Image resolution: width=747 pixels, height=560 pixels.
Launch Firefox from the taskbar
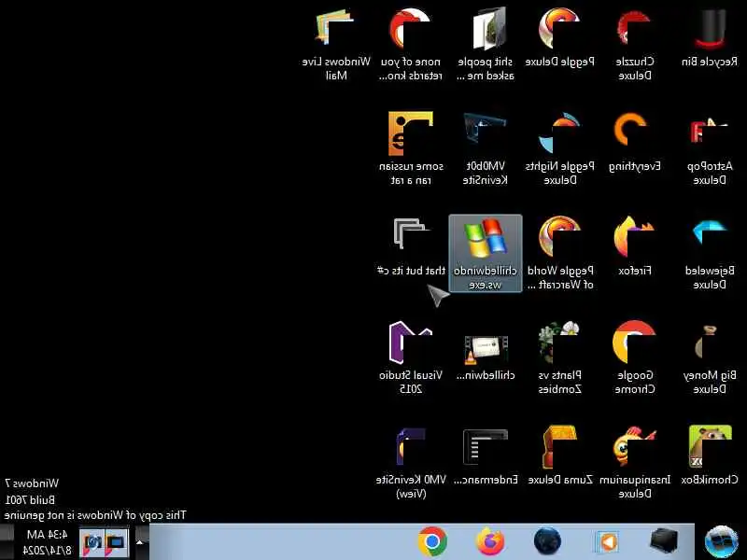click(490, 542)
